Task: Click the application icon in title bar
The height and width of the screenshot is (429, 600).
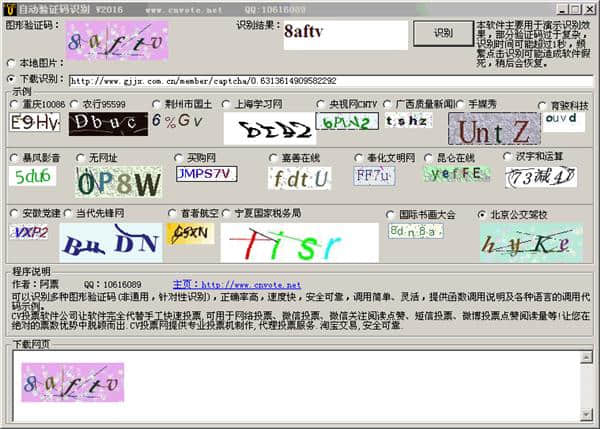Action: [9, 8]
